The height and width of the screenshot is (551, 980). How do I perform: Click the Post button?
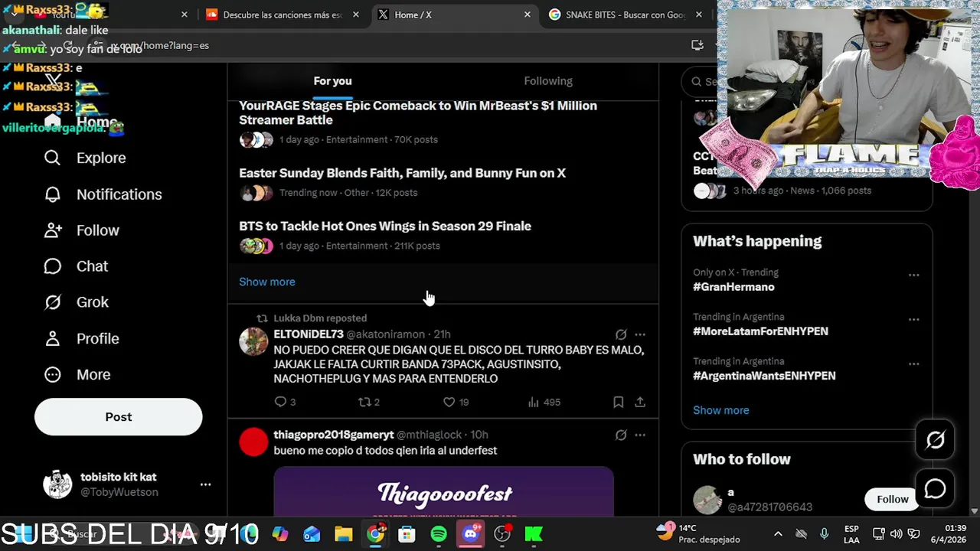(x=118, y=417)
